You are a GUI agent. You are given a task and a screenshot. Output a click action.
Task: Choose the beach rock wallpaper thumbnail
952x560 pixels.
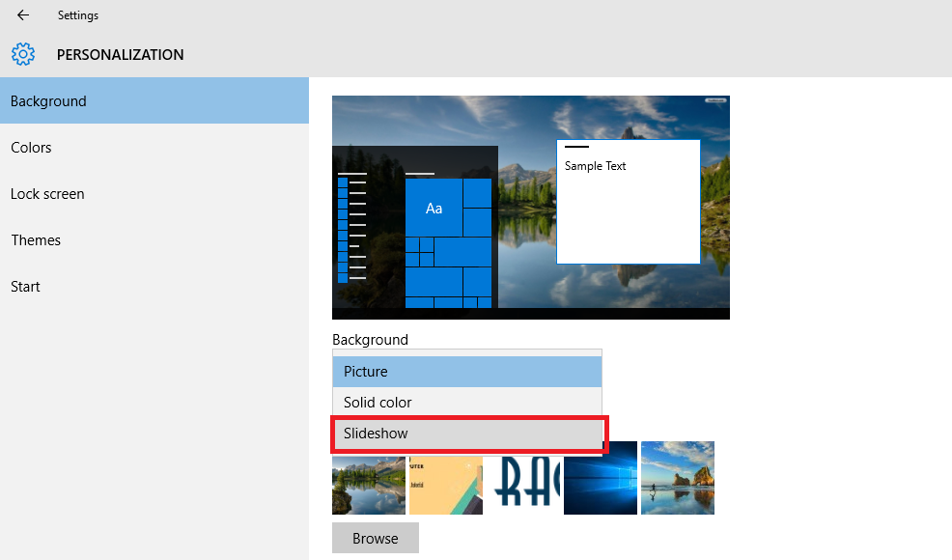(x=677, y=479)
